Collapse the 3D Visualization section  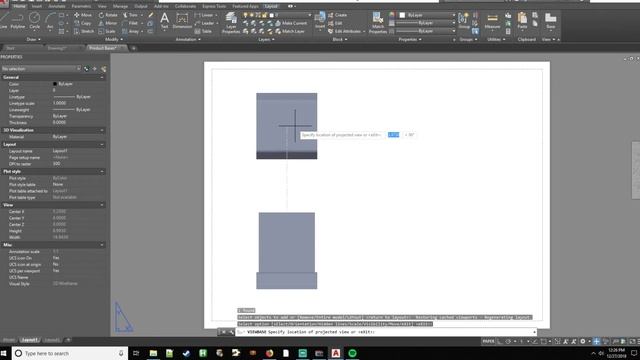(102, 130)
